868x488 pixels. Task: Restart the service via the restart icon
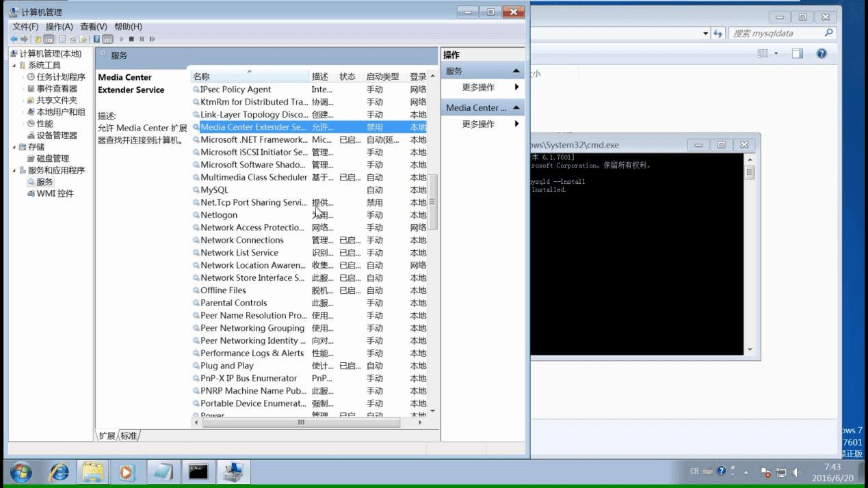pos(153,39)
